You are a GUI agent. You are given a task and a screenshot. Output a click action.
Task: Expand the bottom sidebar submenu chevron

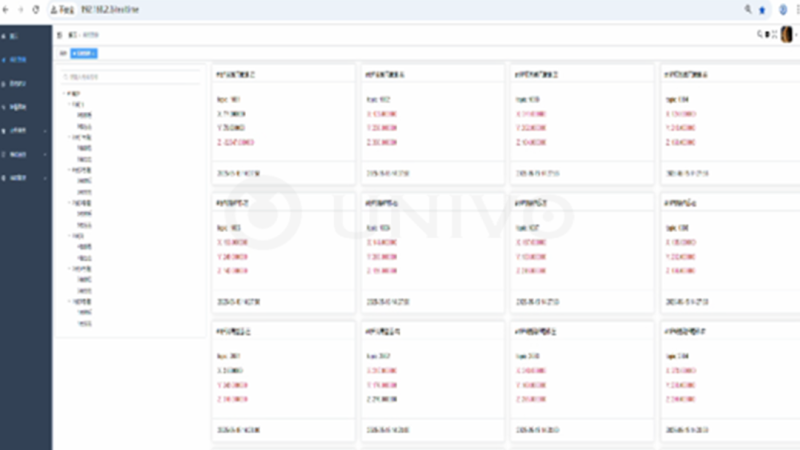[x=45, y=178]
